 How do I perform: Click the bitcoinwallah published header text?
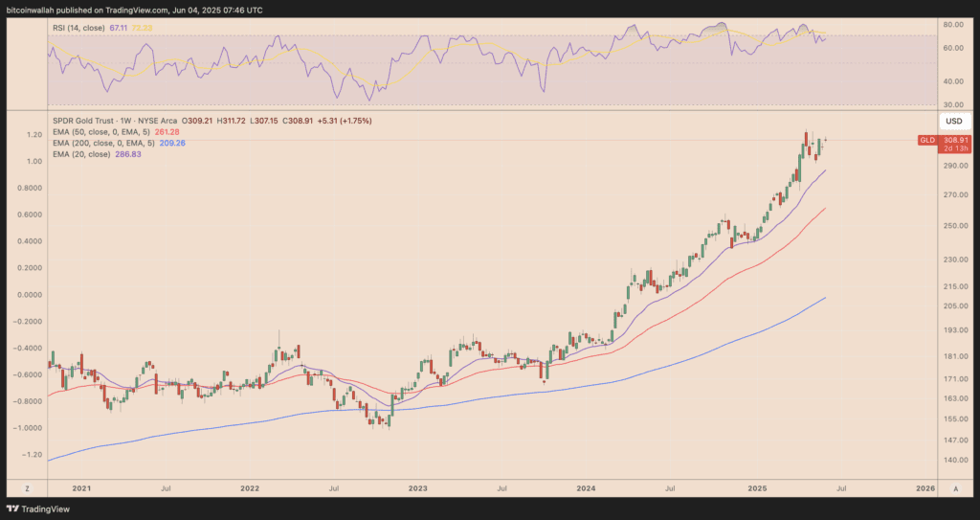click(x=134, y=11)
